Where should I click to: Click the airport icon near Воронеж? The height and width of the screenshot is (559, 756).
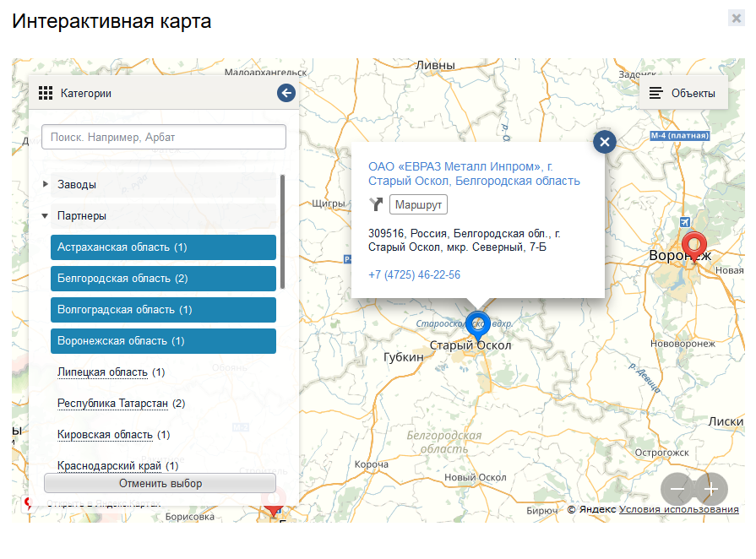coord(685,222)
